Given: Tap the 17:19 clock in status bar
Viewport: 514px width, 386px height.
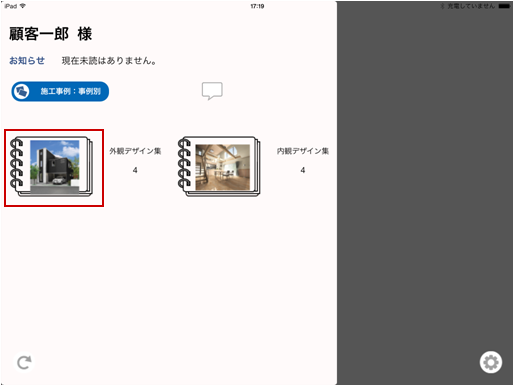Looking at the screenshot, I should tap(257, 6).
